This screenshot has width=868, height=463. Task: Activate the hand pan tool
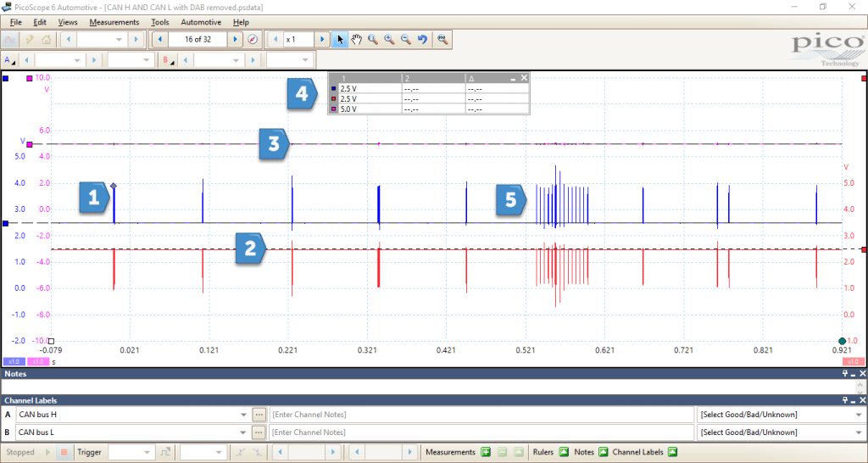356,39
